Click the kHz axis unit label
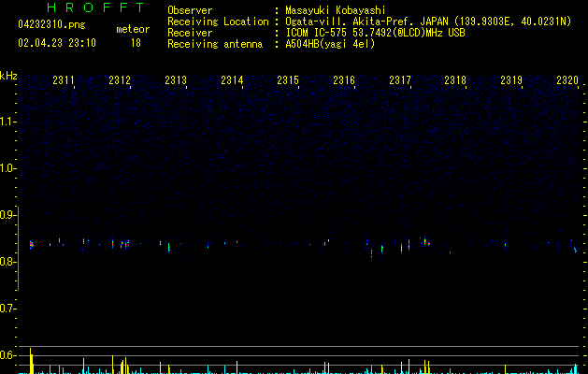This screenshot has width=588, height=374. pyautogui.click(x=8, y=76)
